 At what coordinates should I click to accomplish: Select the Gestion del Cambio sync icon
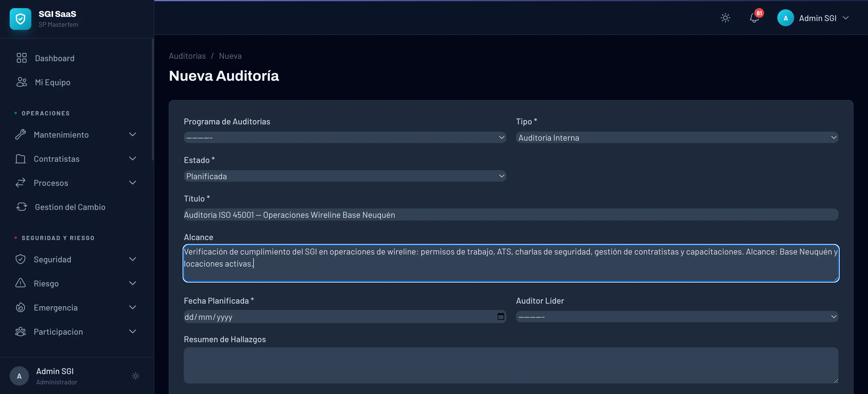tap(21, 207)
